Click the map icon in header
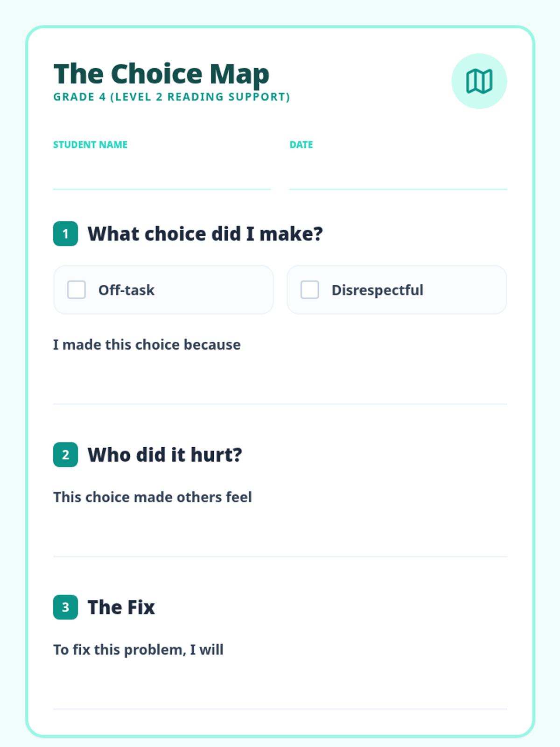560x747 pixels. (479, 81)
